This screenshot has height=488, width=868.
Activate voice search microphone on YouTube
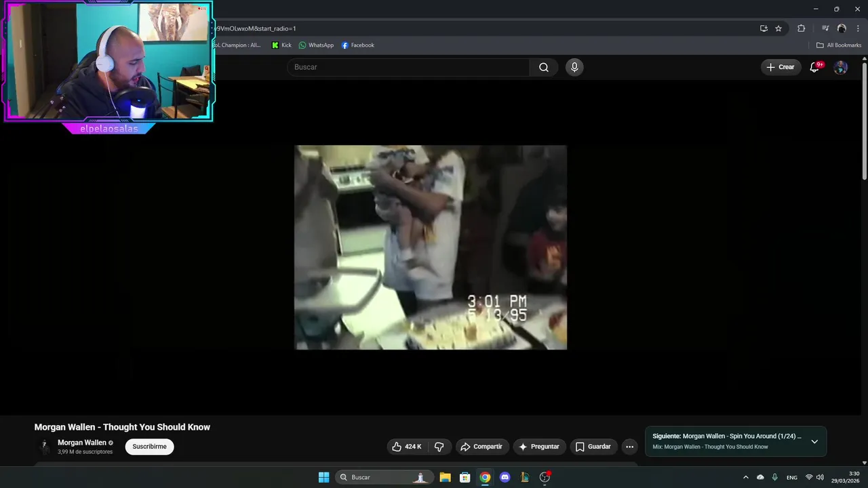(x=574, y=67)
